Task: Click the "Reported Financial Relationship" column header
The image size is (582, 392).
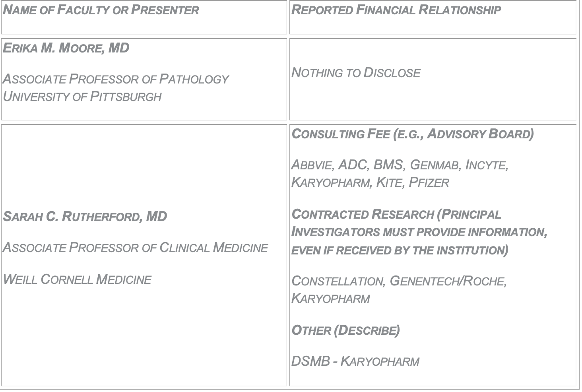Action: 396,10
